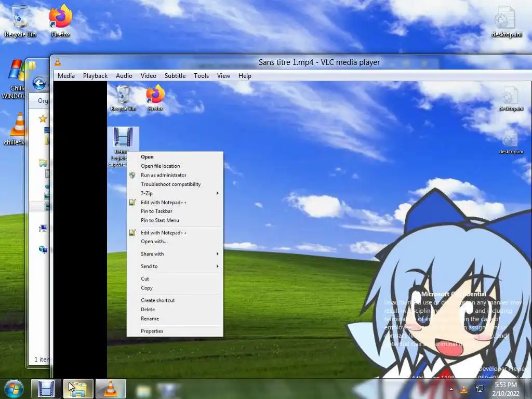Click the Libraries icon in Explorer sidebar

(x=43, y=163)
